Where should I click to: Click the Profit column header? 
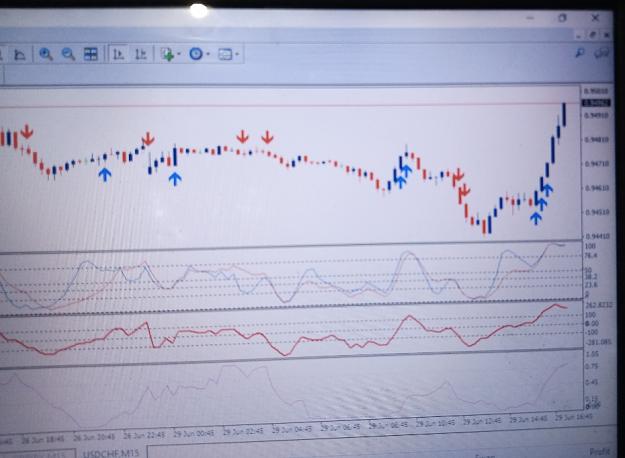point(599,452)
